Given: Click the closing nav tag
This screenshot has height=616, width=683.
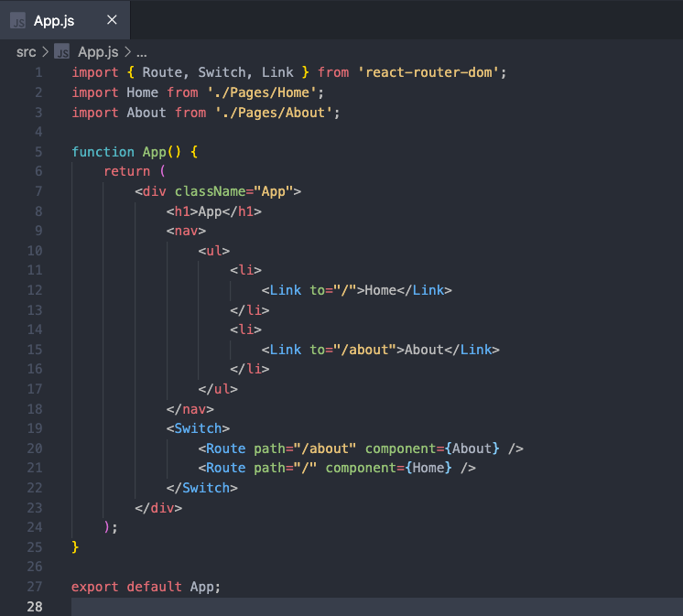Looking at the screenshot, I should pos(190,409).
